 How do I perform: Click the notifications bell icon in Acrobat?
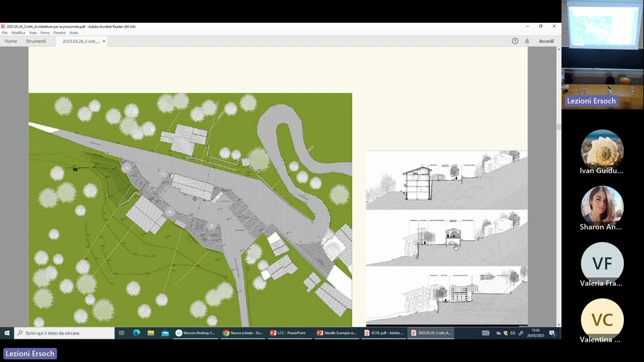[x=527, y=41]
